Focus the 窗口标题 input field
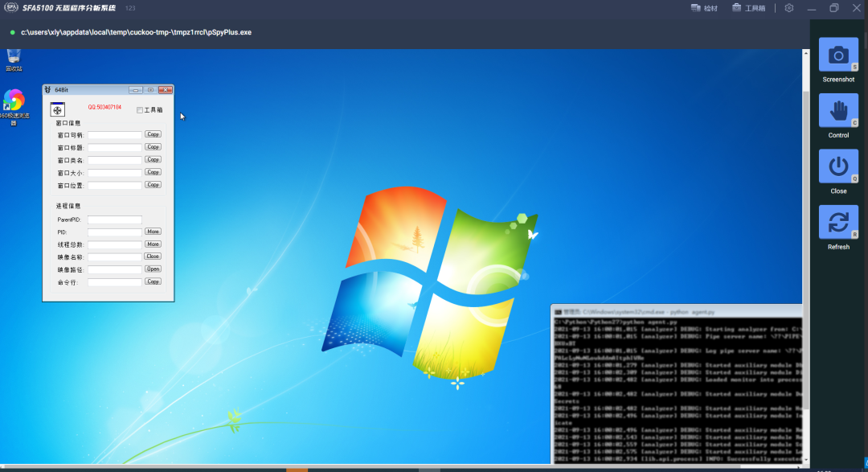 pos(115,147)
